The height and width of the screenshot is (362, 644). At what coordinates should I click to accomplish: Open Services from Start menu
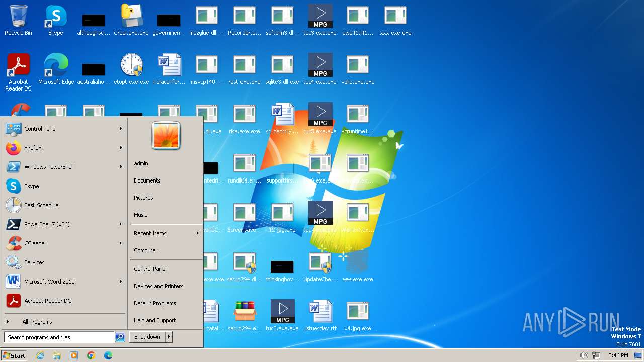pyautogui.click(x=64, y=262)
